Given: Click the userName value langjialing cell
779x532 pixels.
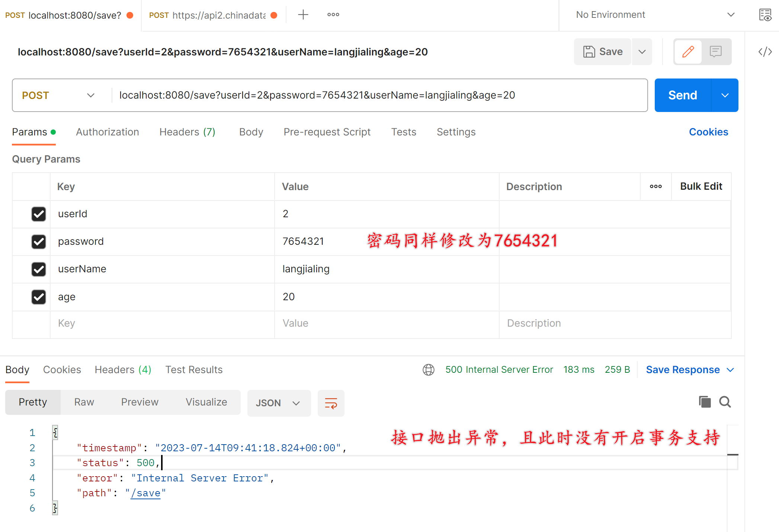Looking at the screenshot, I should point(387,269).
